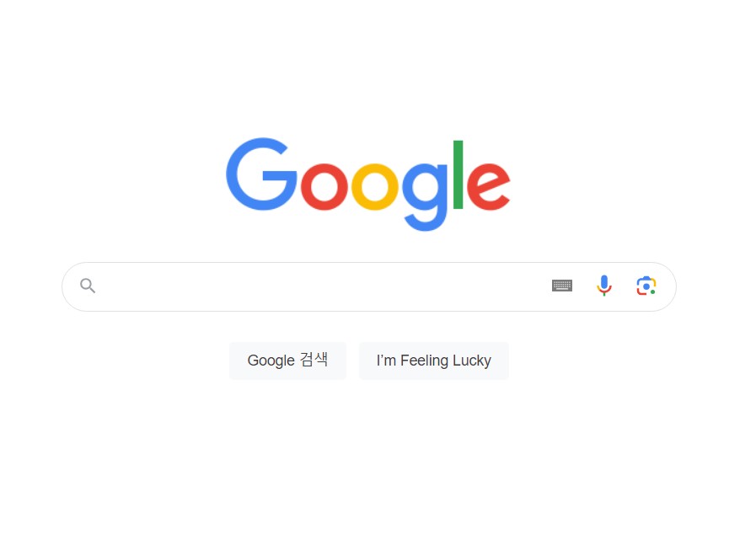The height and width of the screenshot is (545, 756).
Task: Search by image using the camera icon
Action: (x=646, y=286)
